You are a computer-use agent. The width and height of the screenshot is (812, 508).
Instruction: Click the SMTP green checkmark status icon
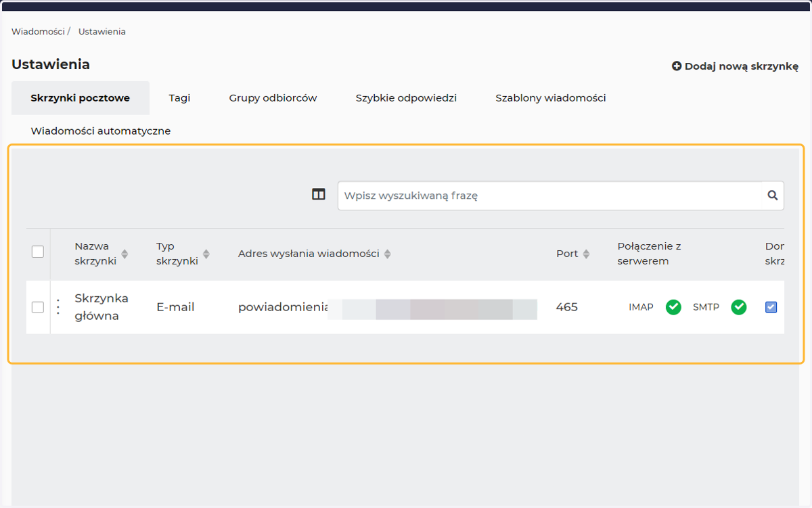coord(739,307)
